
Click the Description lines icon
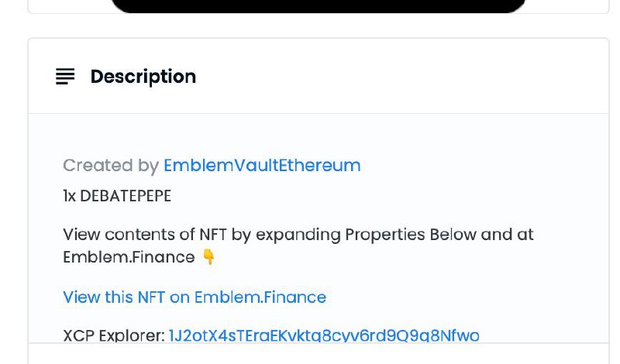click(65, 76)
